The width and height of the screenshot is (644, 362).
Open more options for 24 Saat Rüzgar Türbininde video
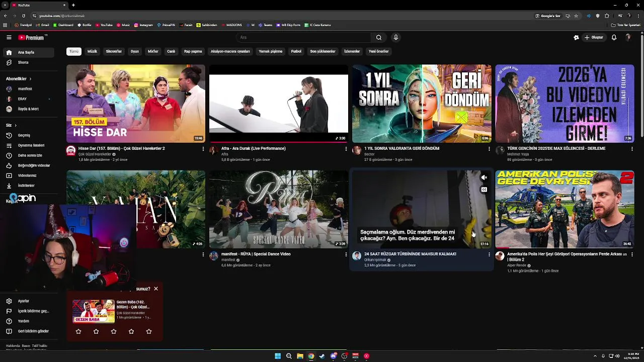[x=489, y=254]
